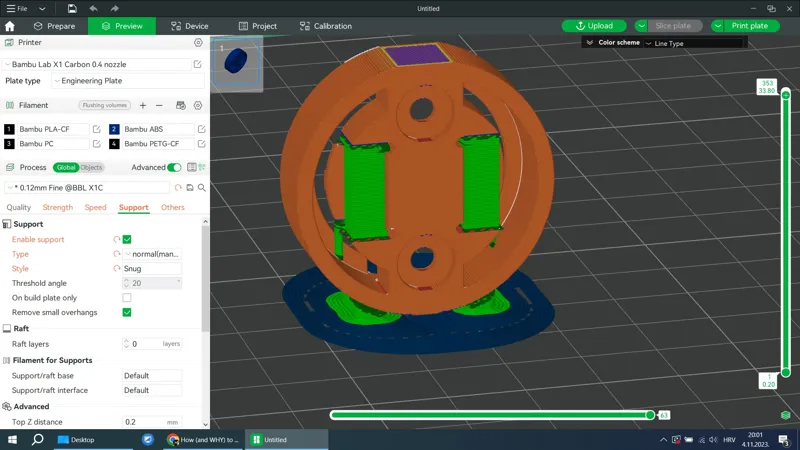Screen dimensions: 800x450
Task: Click the save project icon
Action: pos(72,8)
